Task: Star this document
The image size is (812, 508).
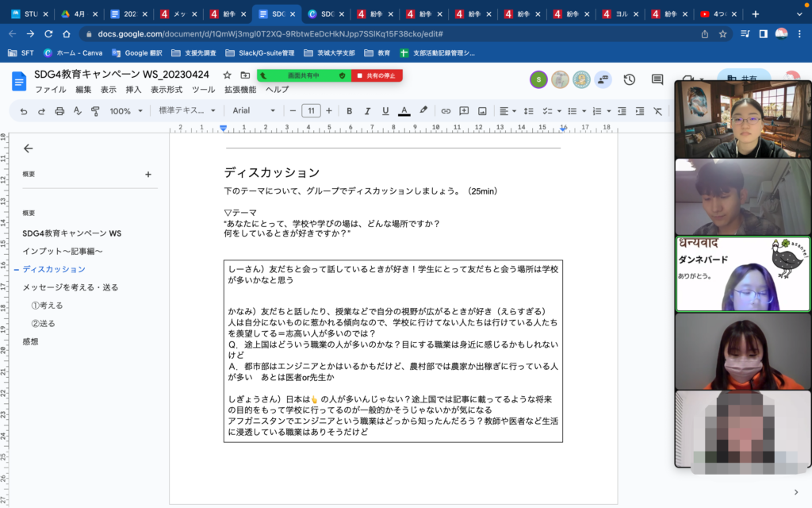Action: (228, 75)
